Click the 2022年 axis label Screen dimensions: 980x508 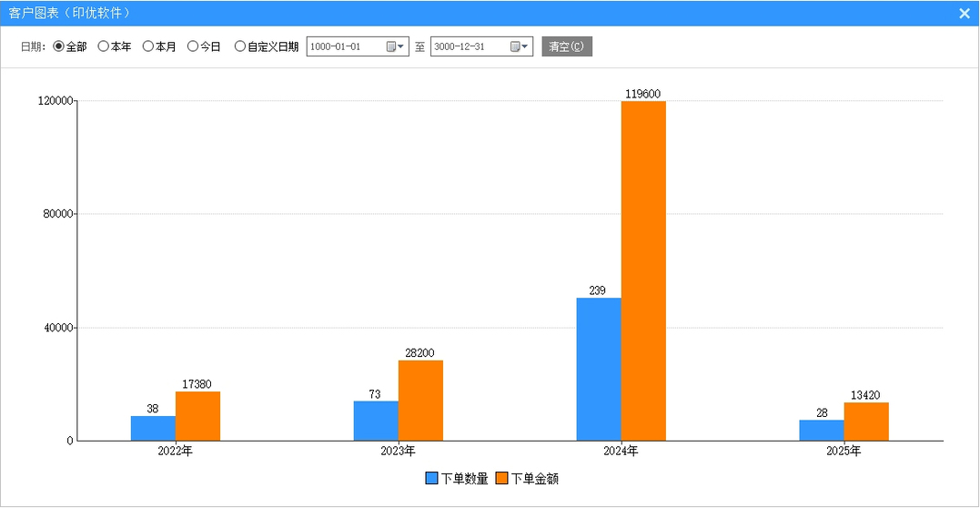(176, 451)
